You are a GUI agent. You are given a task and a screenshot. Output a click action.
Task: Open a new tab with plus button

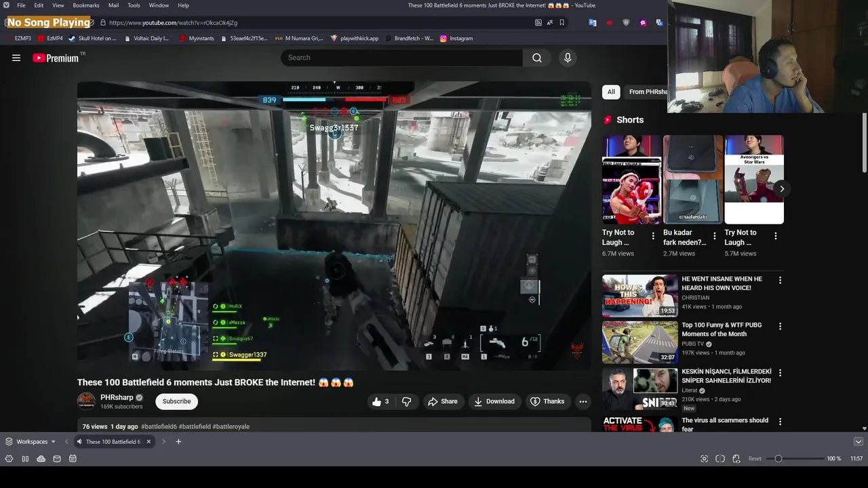click(178, 442)
